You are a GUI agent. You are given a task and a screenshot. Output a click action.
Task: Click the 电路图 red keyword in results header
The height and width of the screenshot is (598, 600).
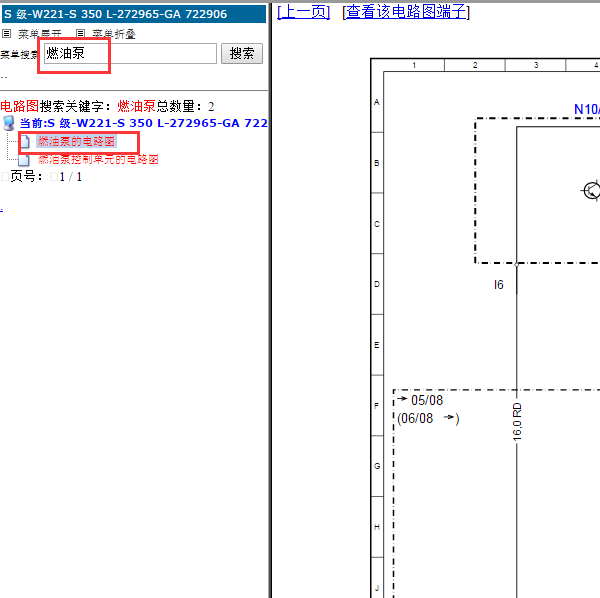coord(20,106)
